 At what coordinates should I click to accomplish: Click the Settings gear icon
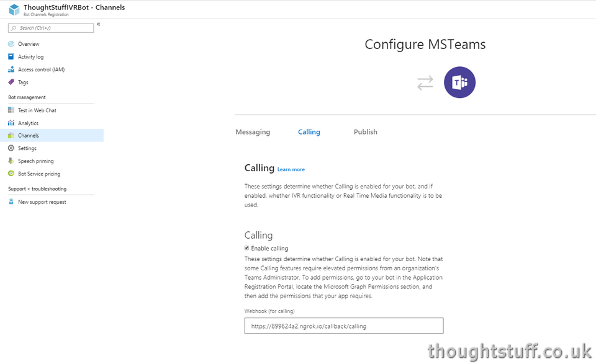(x=11, y=148)
